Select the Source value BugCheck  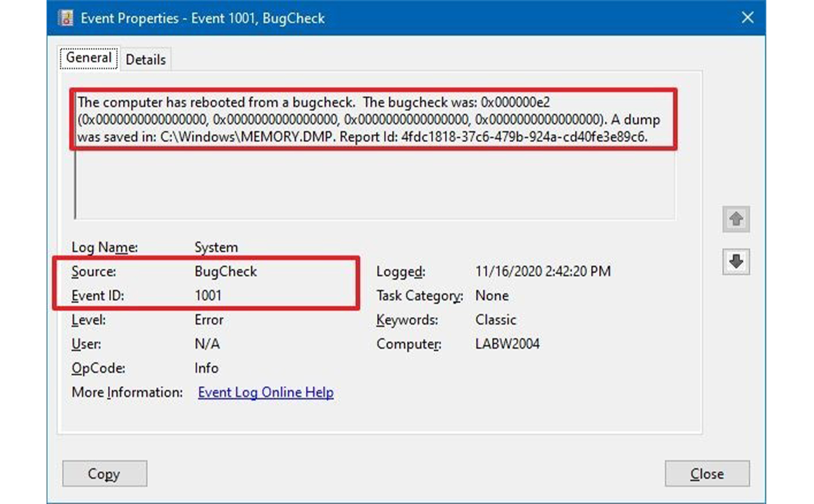pos(225,271)
